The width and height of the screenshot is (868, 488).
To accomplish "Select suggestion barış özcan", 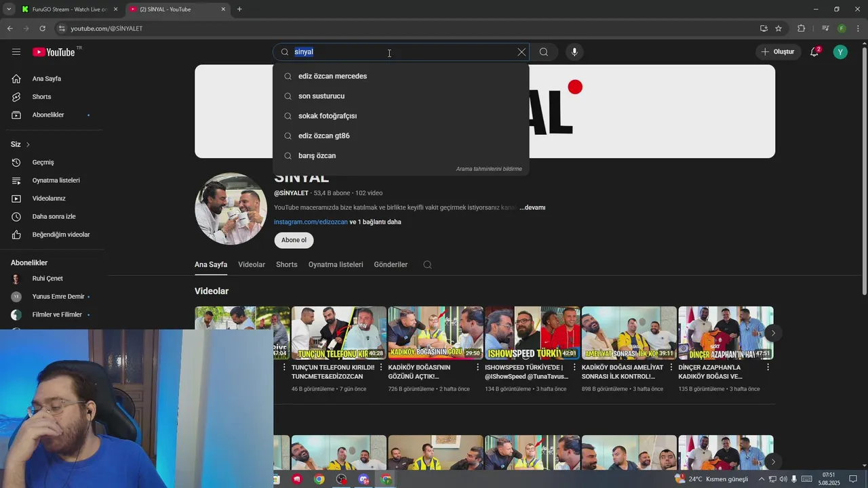I will point(401,156).
